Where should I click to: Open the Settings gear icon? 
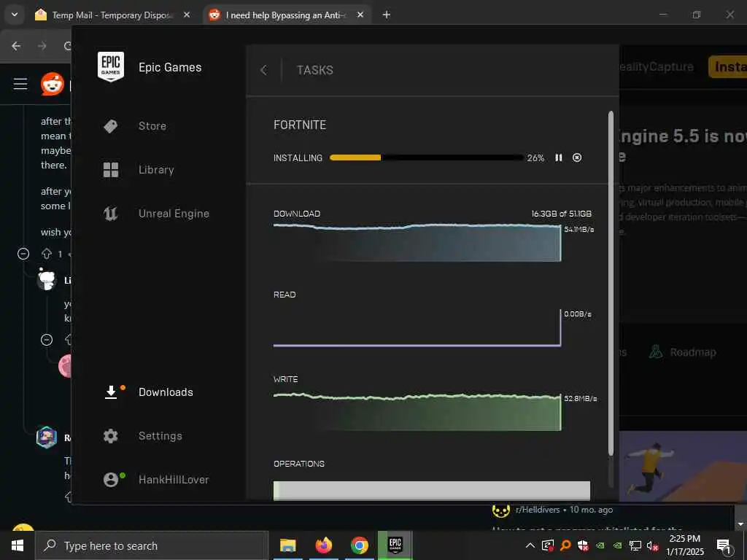pos(111,436)
